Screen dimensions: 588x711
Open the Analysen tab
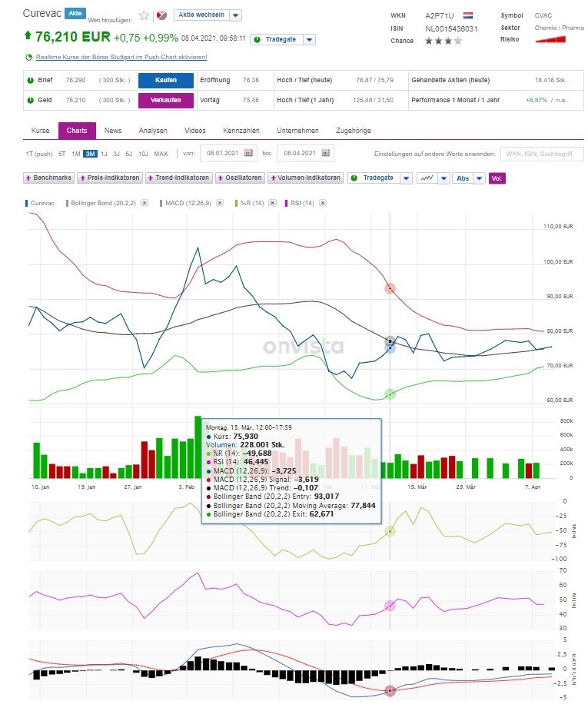click(x=153, y=131)
